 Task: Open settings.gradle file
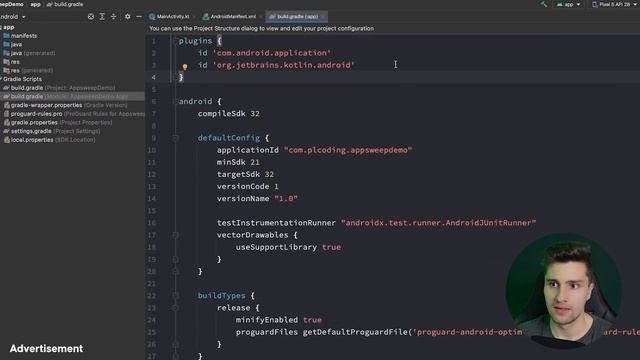tap(52, 131)
